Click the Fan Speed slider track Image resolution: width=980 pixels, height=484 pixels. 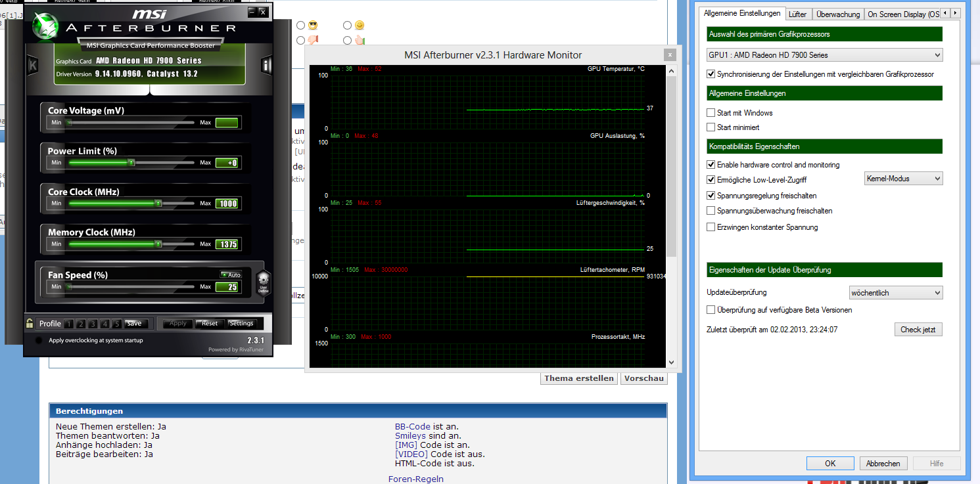(131, 287)
